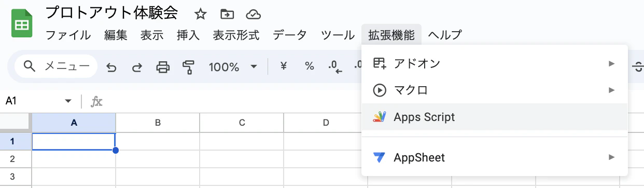Open the 挿入 menu

coord(188,35)
